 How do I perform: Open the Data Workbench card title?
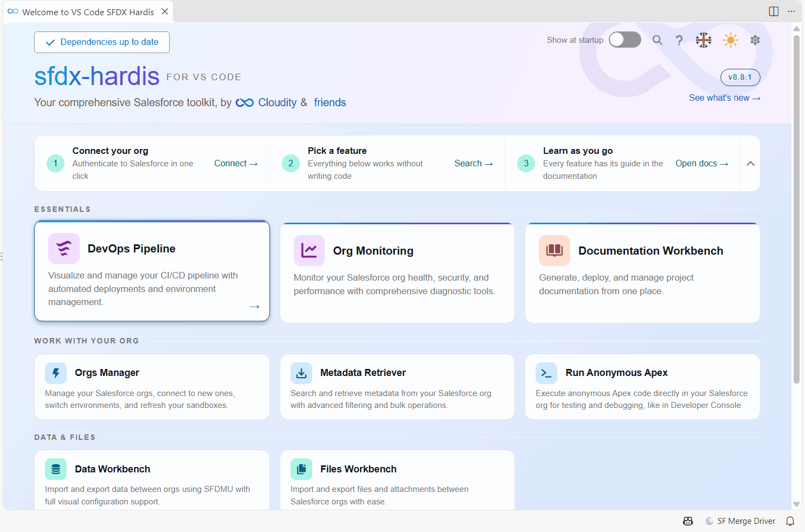pyautogui.click(x=113, y=469)
